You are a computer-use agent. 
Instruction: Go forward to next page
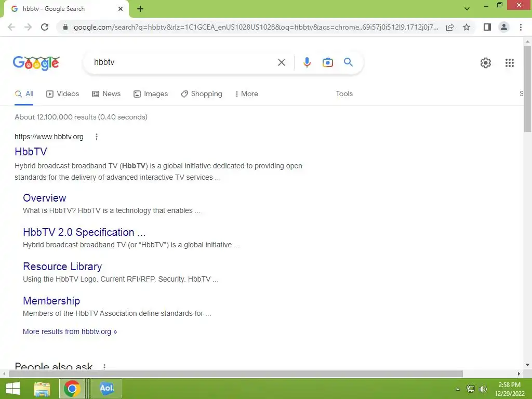[x=28, y=27]
